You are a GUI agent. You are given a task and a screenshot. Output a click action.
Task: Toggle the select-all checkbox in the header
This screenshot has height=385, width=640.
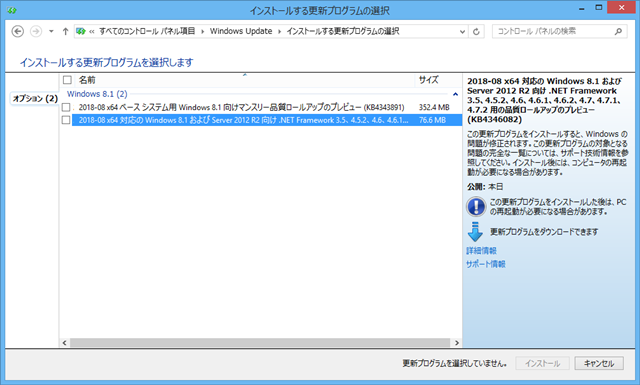(x=67, y=80)
